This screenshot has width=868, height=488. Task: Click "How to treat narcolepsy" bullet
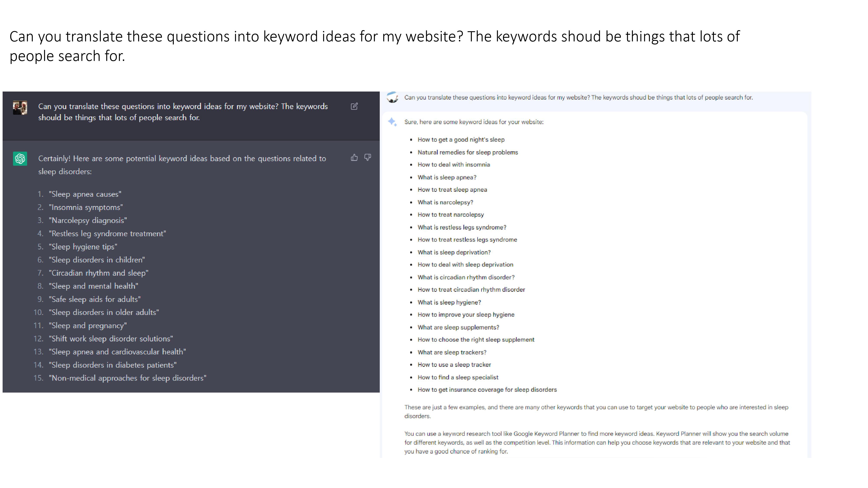click(451, 215)
